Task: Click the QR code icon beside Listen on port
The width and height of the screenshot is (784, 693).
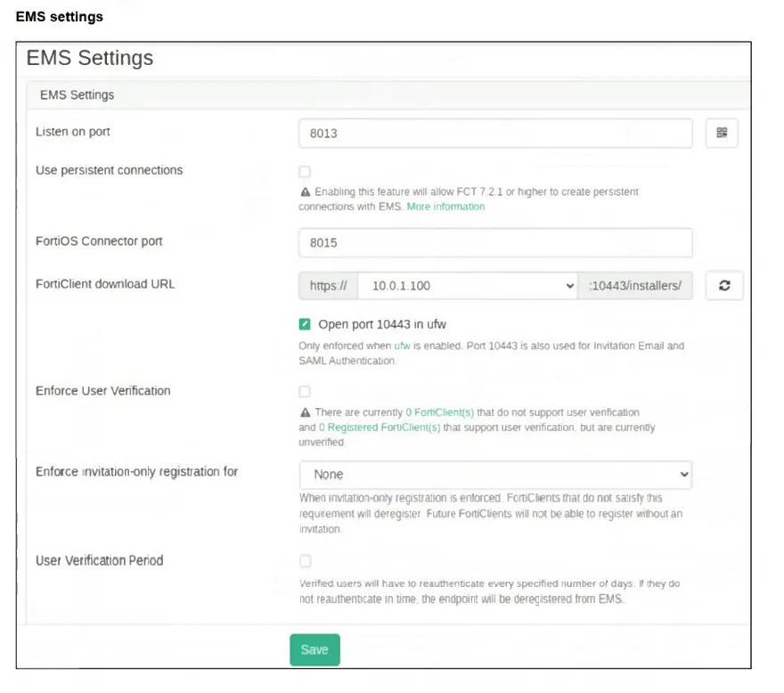Action: [x=722, y=133]
